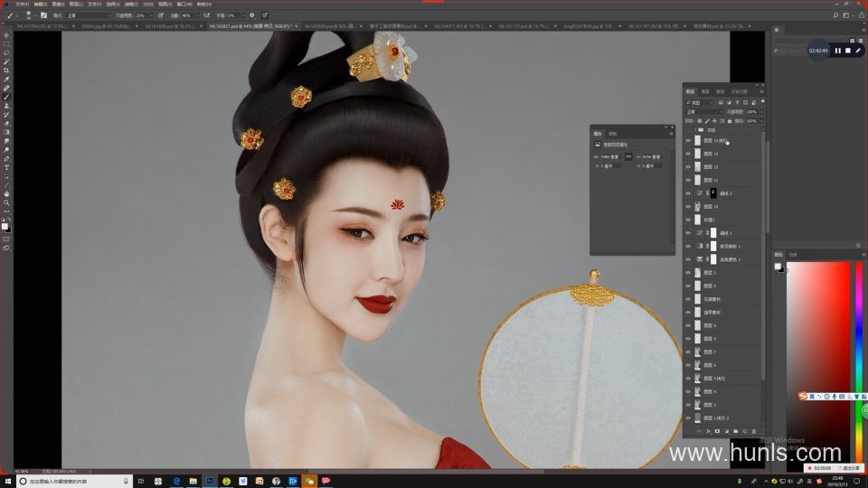Select the Type tool
The height and width of the screenshot is (488, 868).
[x=6, y=168]
